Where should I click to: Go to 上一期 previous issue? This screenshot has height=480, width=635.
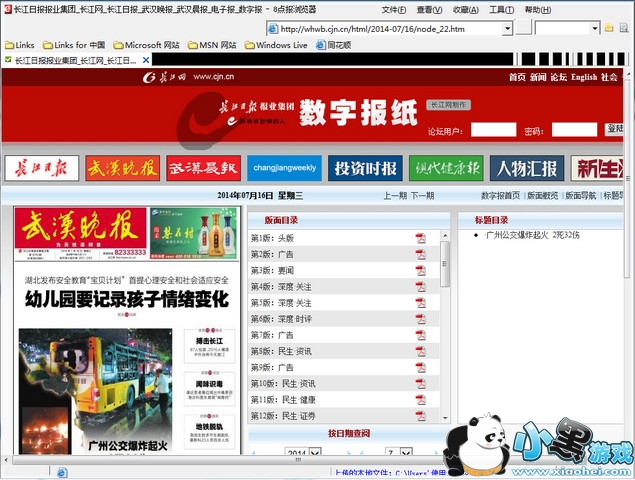[x=395, y=196]
